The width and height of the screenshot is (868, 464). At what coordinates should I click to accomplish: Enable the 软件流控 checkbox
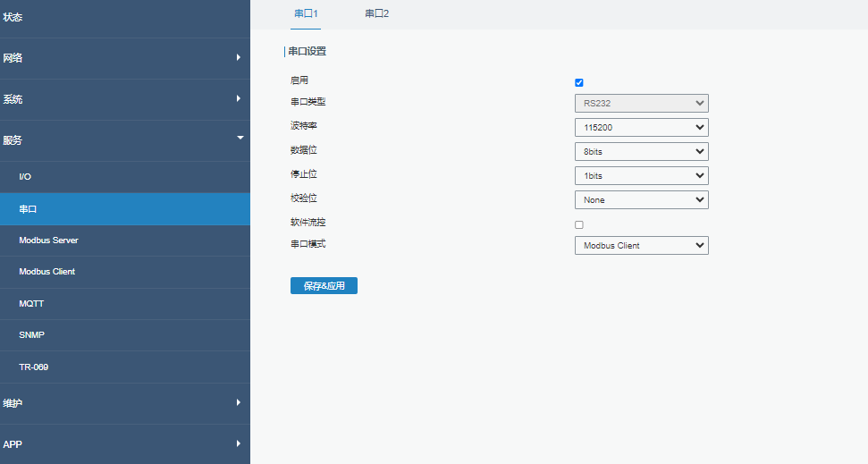579,224
